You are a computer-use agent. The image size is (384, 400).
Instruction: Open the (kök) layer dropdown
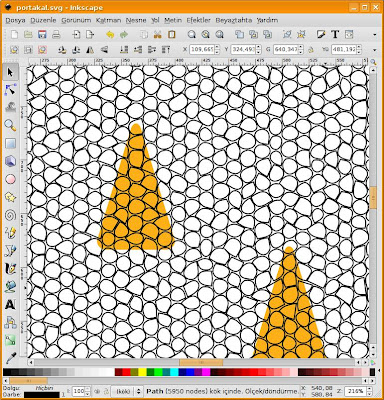pos(127,391)
